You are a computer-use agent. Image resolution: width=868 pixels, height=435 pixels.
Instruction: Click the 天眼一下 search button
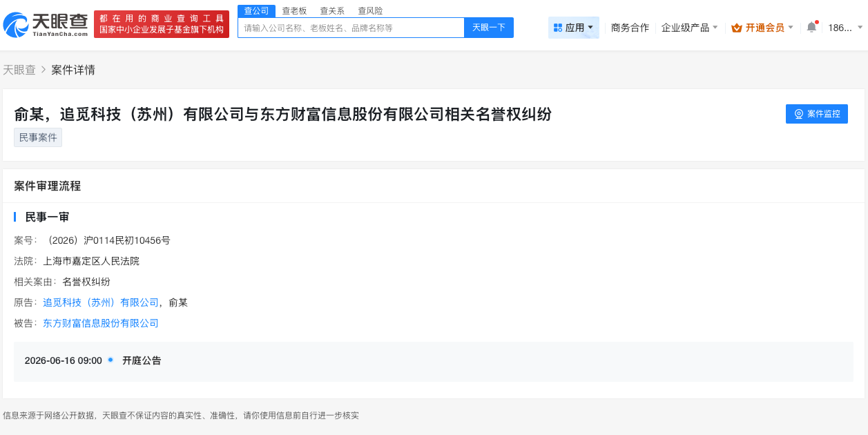488,28
